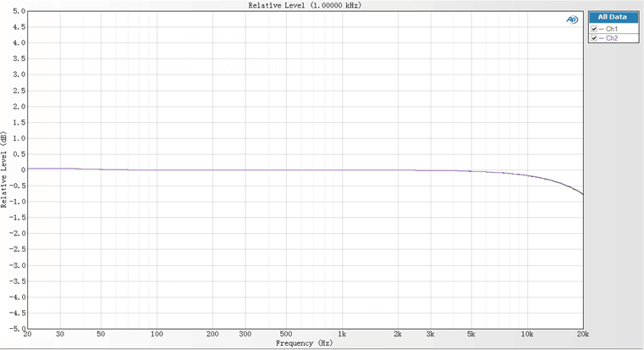Viewport: 644px width, 350px height.
Task: Click the Audio Precision logo in graph
Action: pos(571,20)
